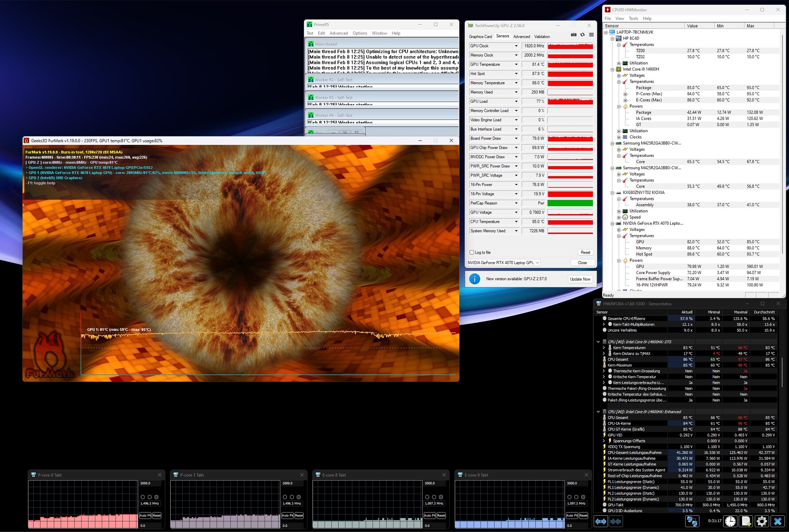
Task: Click the 5000.0 max value field in P-core 0 graph
Action: click(x=150, y=483)
